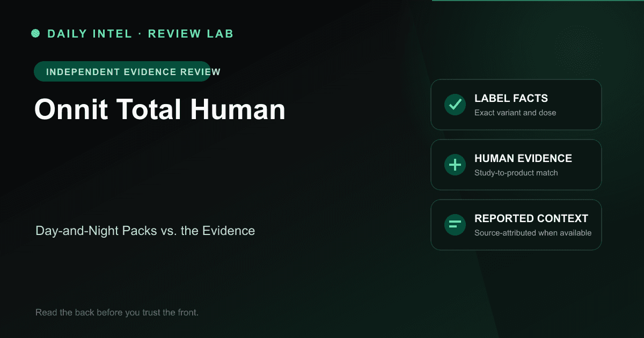Click the "DAILY INTEL · REVIEW LAB" header text

point(141,34)
